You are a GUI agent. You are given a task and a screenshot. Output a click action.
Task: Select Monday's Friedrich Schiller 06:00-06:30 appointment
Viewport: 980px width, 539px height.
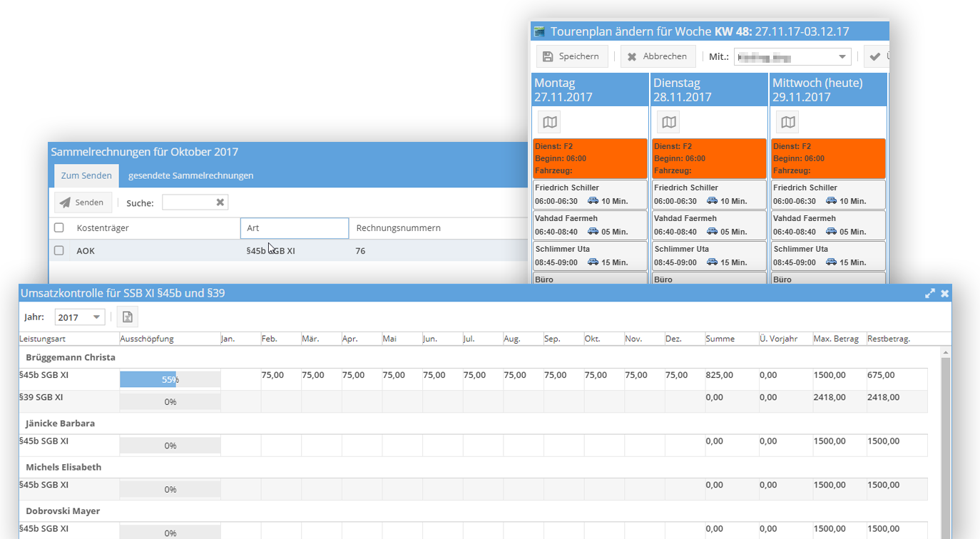tap(590, 194)
